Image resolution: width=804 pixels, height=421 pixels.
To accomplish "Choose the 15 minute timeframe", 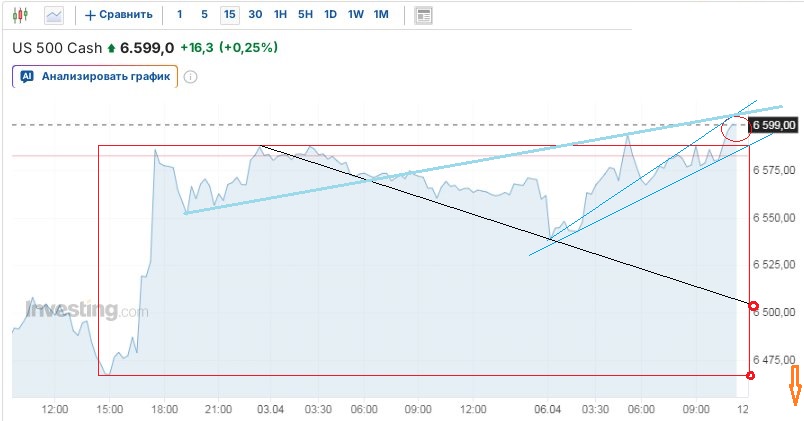I will pyautogui.click(x=230, y=15).
